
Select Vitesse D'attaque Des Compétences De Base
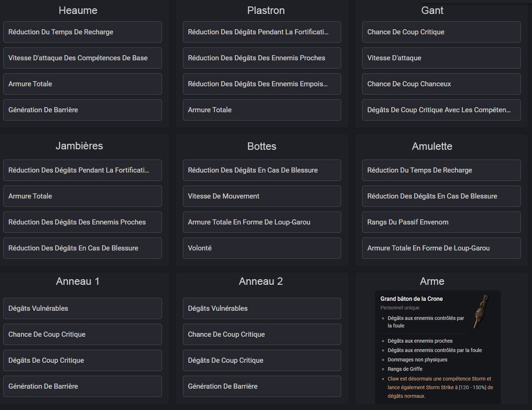(x=83, y=58)
